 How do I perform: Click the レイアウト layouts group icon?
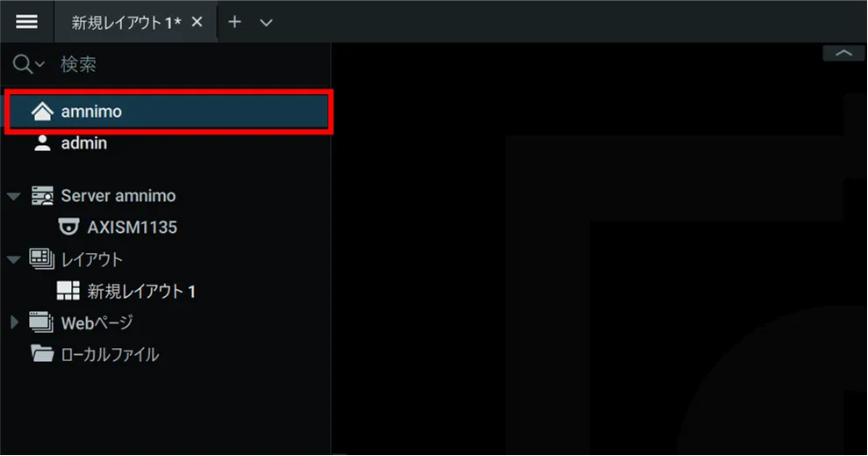coord(42,258)
